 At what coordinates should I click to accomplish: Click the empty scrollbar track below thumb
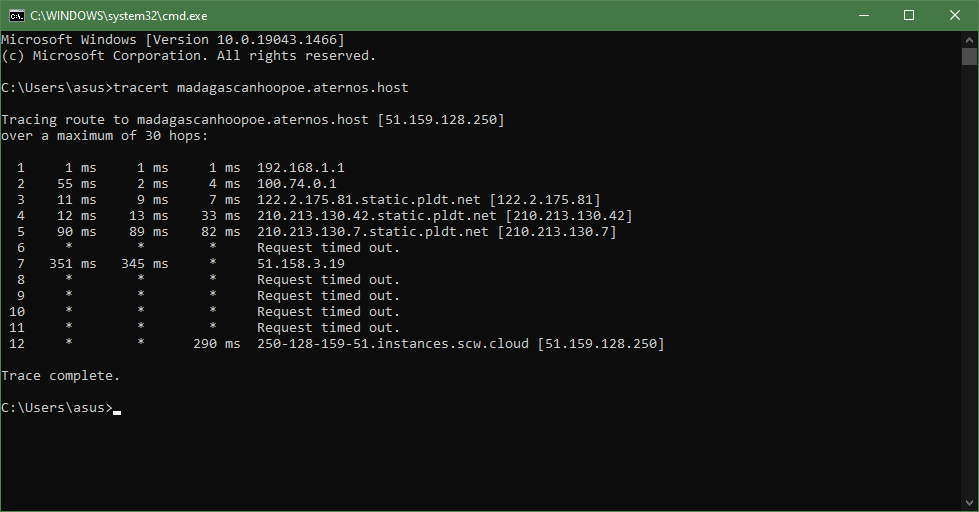pos(969,281)
